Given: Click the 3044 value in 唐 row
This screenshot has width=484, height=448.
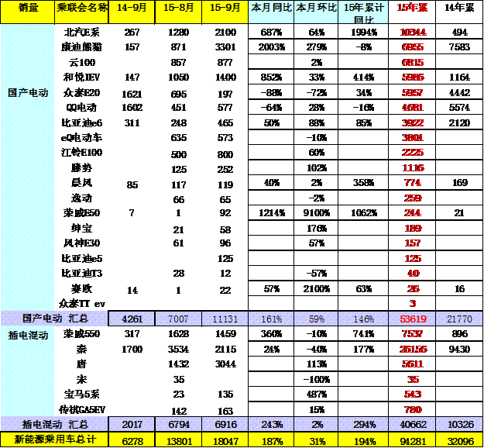Looking at the screenshot, I should tap(225, 364).
